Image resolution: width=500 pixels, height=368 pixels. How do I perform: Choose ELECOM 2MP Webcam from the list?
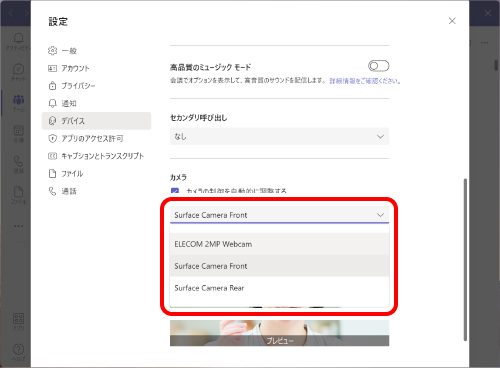tap(279, 244)
